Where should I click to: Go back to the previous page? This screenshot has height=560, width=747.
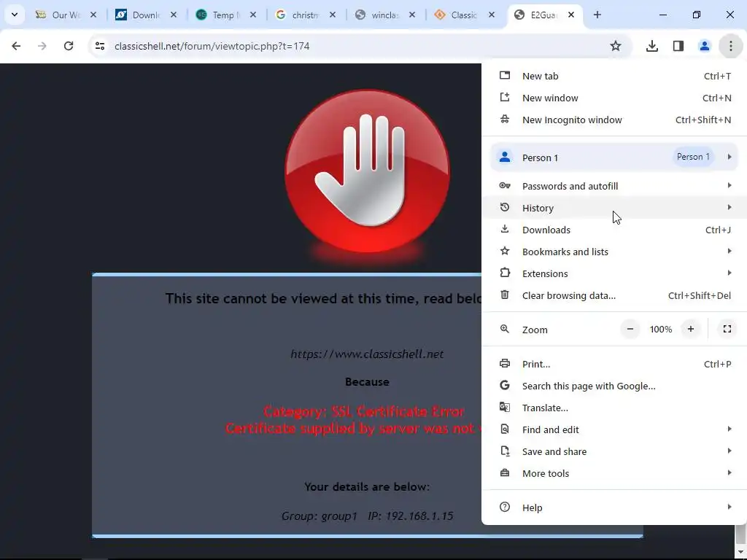point(16,46)
